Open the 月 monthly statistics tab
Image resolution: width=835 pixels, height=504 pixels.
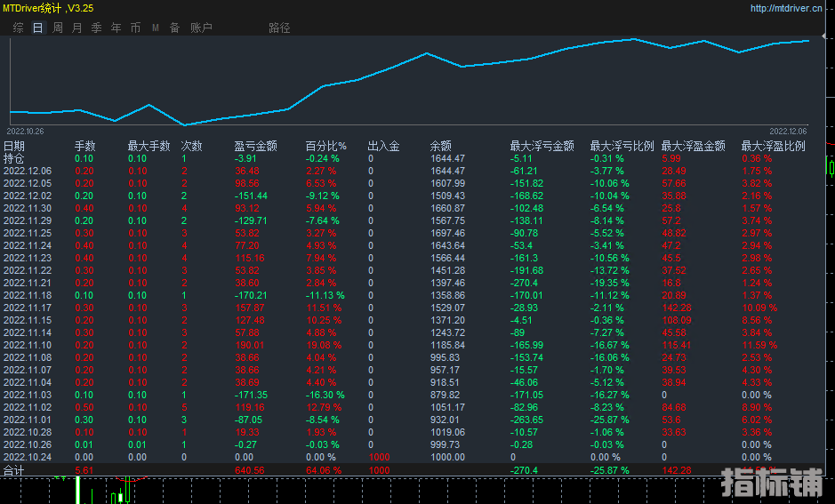click(x=77, y=28)
